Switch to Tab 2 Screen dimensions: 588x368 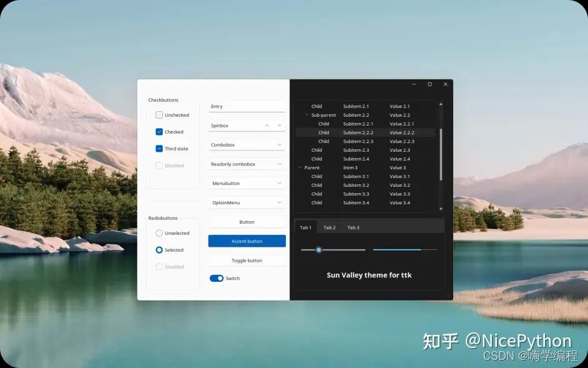pyautogui.click(x=330, y=227)
